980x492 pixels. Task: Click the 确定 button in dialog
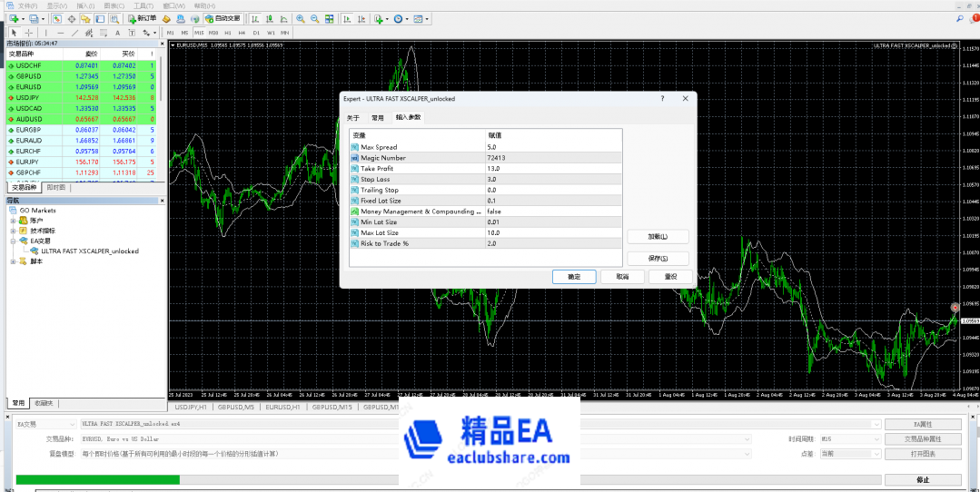[574, 277]
